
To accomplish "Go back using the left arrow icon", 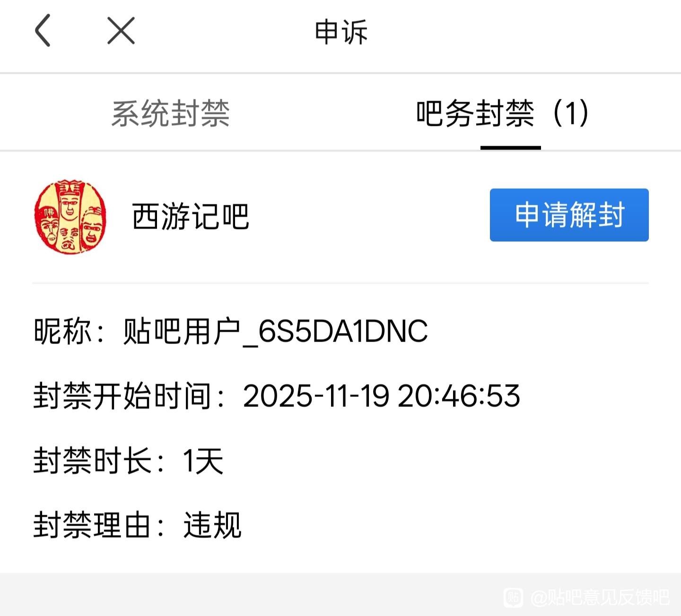I will (x=43, y=30).
